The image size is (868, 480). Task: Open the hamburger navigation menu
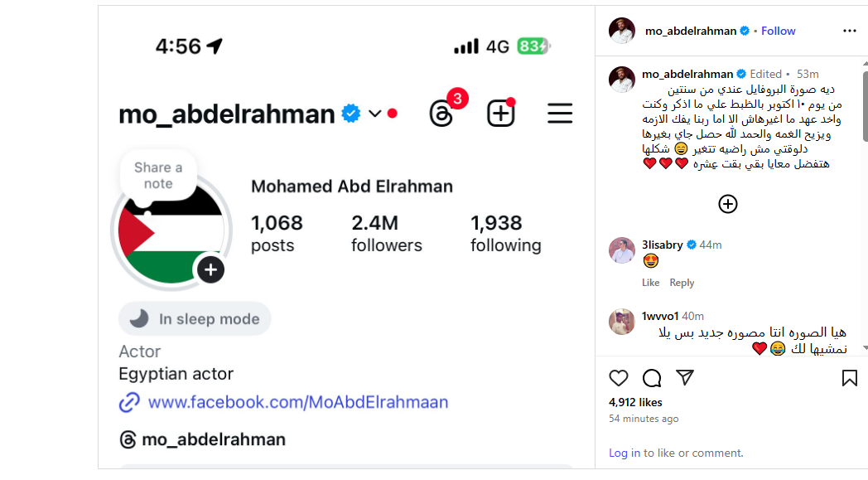click(560, 111)
